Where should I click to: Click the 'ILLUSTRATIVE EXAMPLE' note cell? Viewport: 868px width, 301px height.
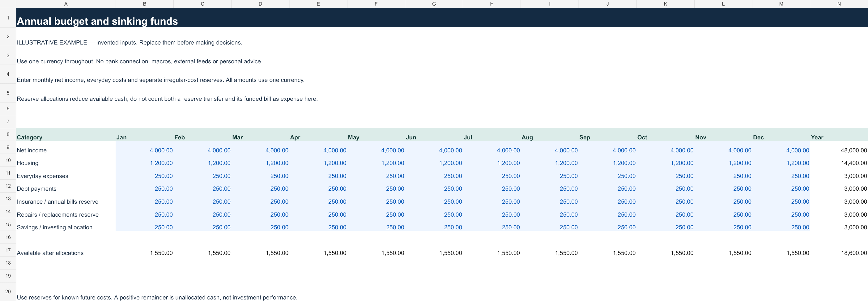pos(130,42)
